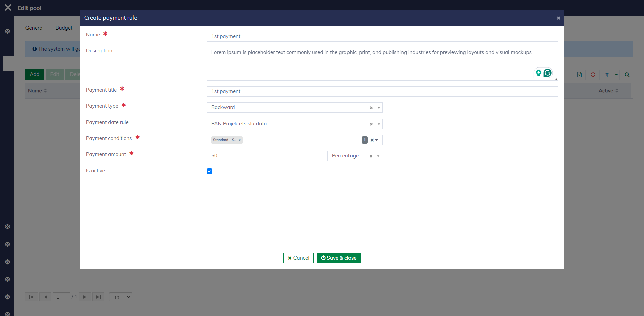The image size is (644, 316).
Task: Click the search magnifier icon
Action: 627,75
